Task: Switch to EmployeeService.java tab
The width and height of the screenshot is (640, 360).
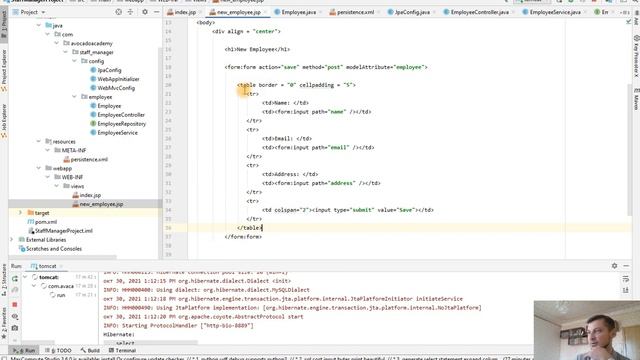Action: [x=554, y=12]
